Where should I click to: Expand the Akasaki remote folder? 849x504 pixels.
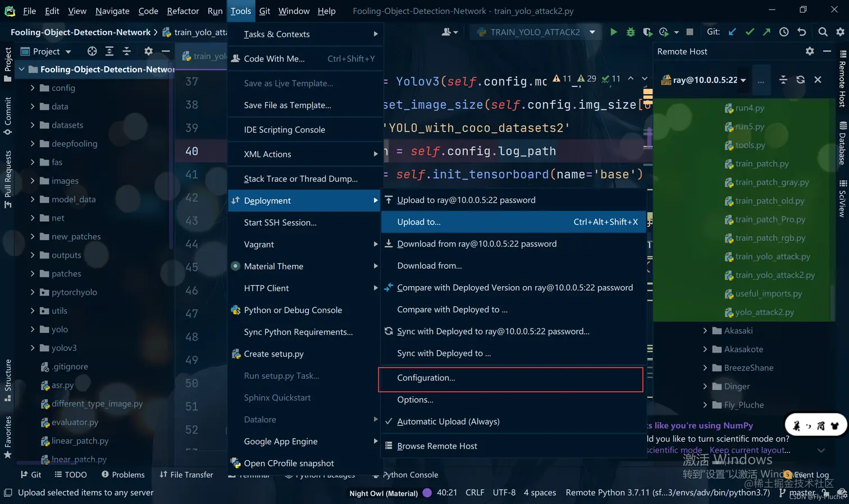(705, 331)
